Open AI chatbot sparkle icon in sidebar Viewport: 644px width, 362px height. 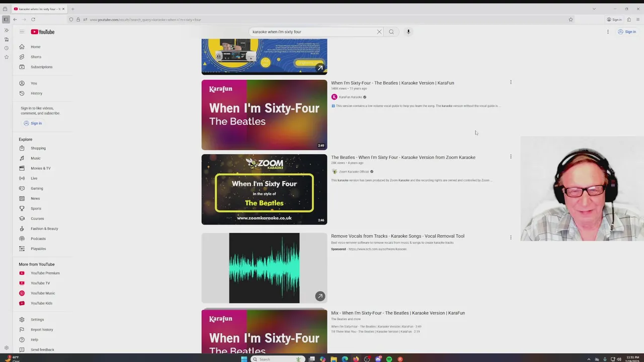click(6, 30)
